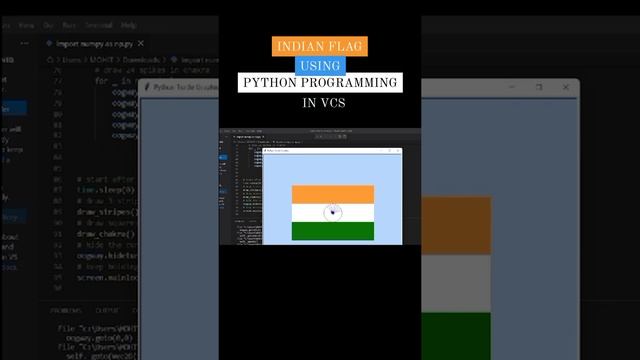Open the Terminal menu in the VS Code menu bar

pyautogui.click(x=98, y=25)
